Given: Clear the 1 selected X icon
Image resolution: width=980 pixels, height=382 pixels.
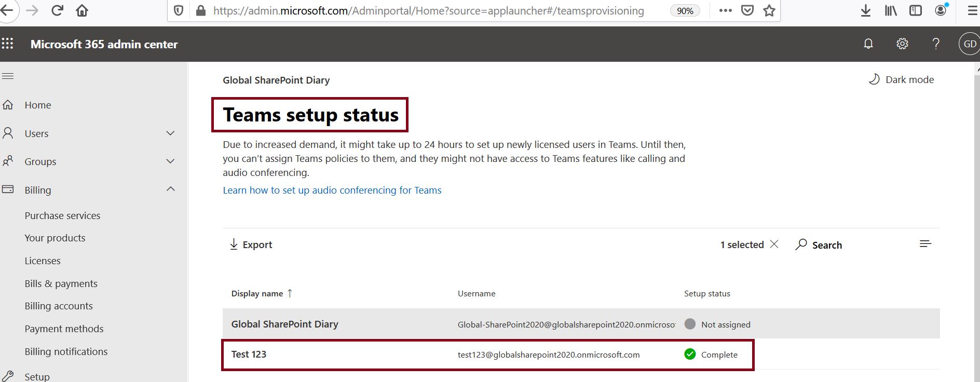Looking at the screenshot, I should click(774, 244).
